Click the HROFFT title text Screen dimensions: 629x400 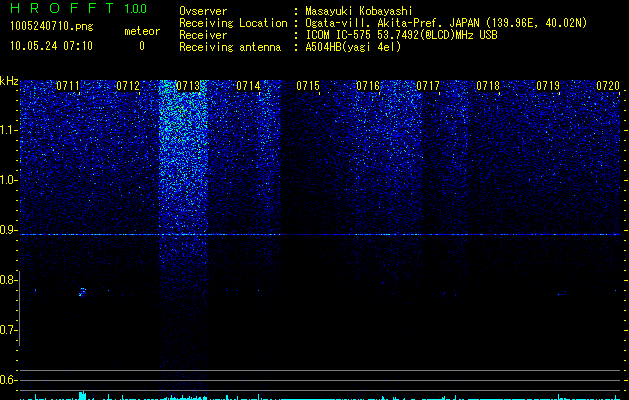(62, 8)
